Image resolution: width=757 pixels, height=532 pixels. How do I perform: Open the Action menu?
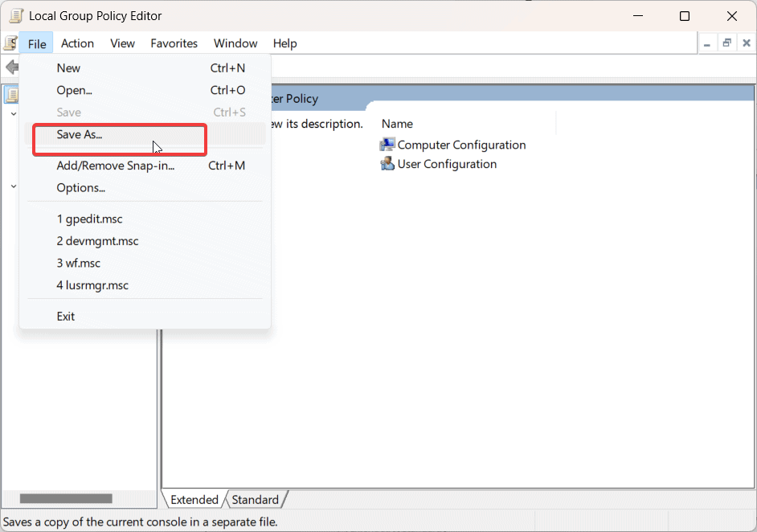(x=77, y=43)
